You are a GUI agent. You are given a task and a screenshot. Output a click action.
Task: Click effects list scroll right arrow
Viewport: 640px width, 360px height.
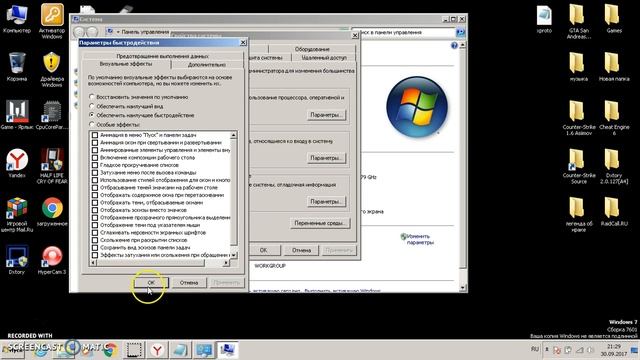point(226,263)
